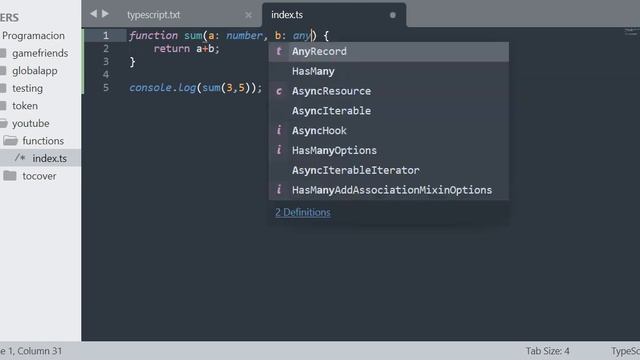Expand gamefriends folder
This screenshot has height=360, width=640.
click(40, 53)
